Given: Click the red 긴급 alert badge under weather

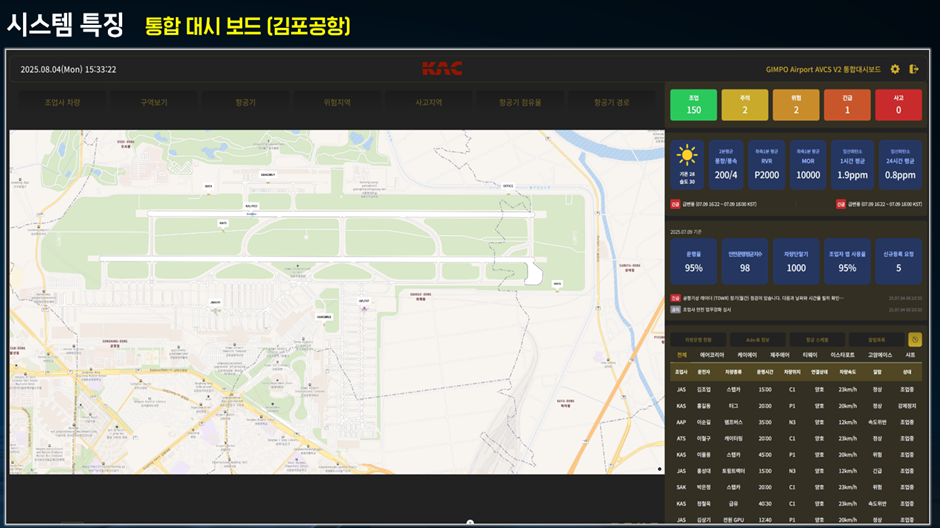Looking at the screenshot, I should [675, 204].
